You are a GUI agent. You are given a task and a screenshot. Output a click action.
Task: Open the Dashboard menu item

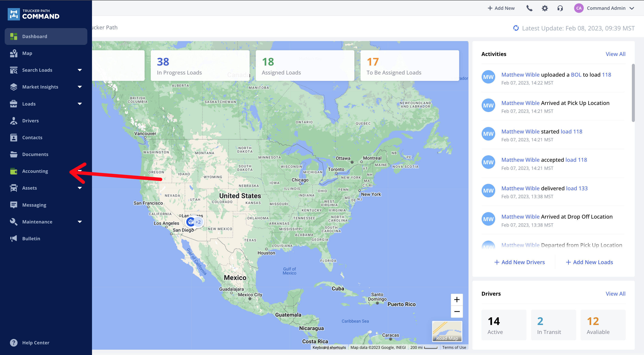click(46, 36)
